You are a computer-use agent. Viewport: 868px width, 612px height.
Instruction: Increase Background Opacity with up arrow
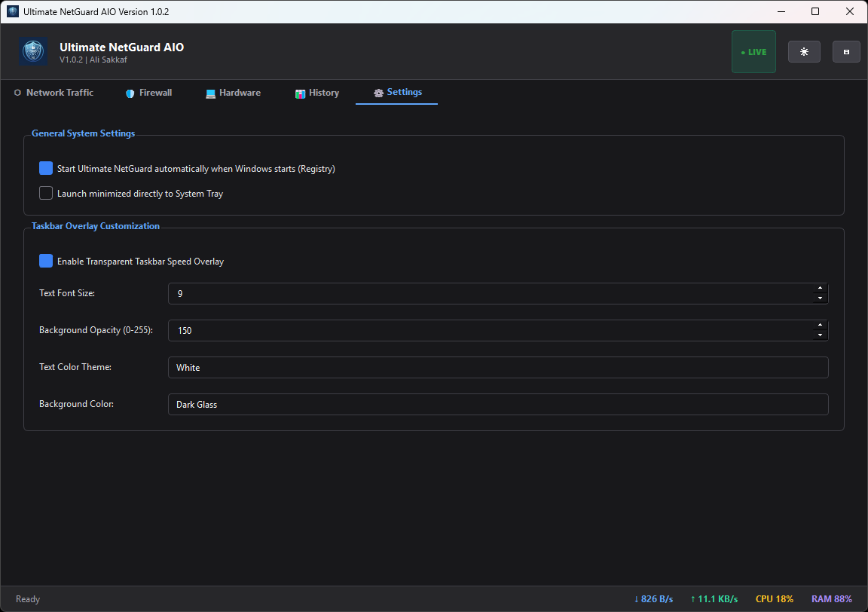tap(820, 326)
